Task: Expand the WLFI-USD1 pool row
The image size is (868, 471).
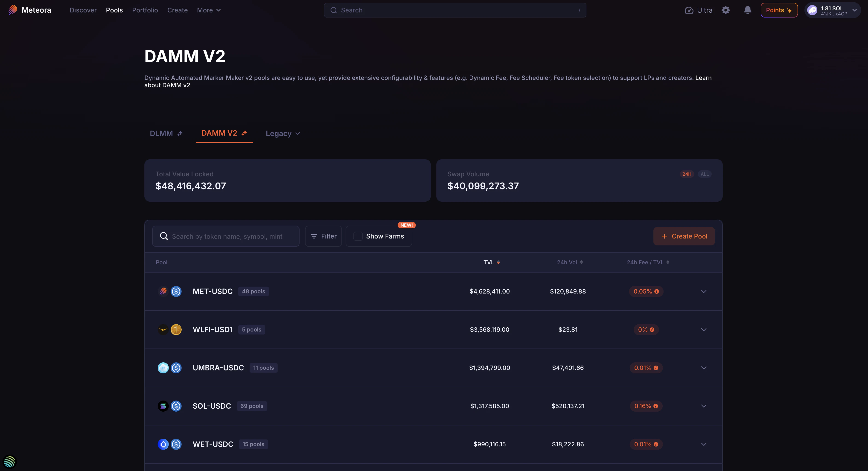Action: (x=704, y=329)
